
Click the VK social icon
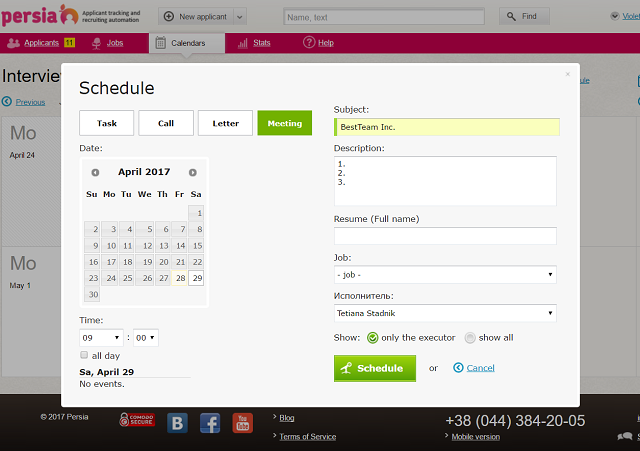(178, 422)
